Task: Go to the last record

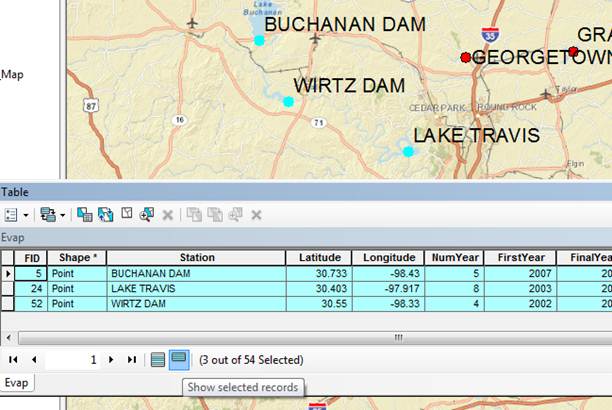Action: tap(132, 359)
